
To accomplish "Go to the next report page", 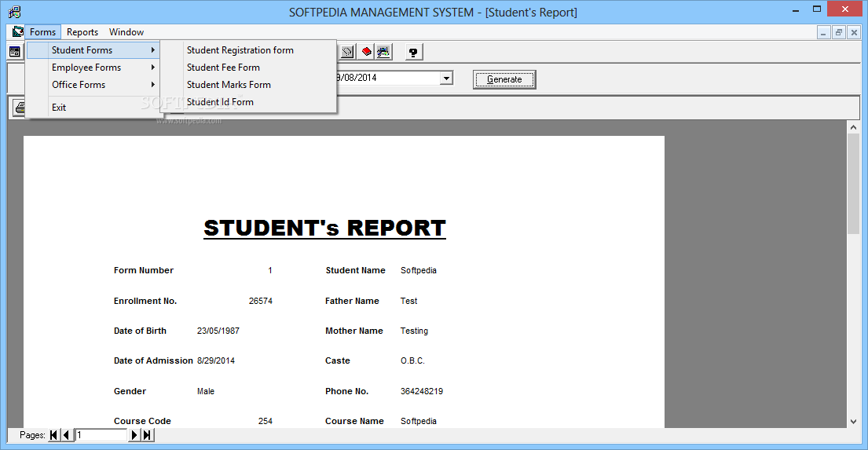I will (x=134, y=435).
